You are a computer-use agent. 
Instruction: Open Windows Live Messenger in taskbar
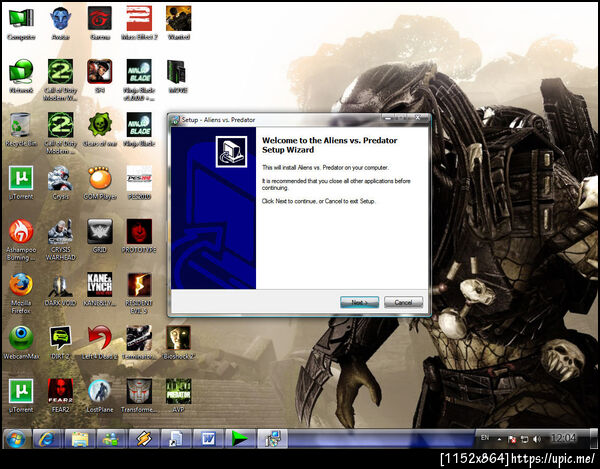pyautogui.click(x=111, y=439)
